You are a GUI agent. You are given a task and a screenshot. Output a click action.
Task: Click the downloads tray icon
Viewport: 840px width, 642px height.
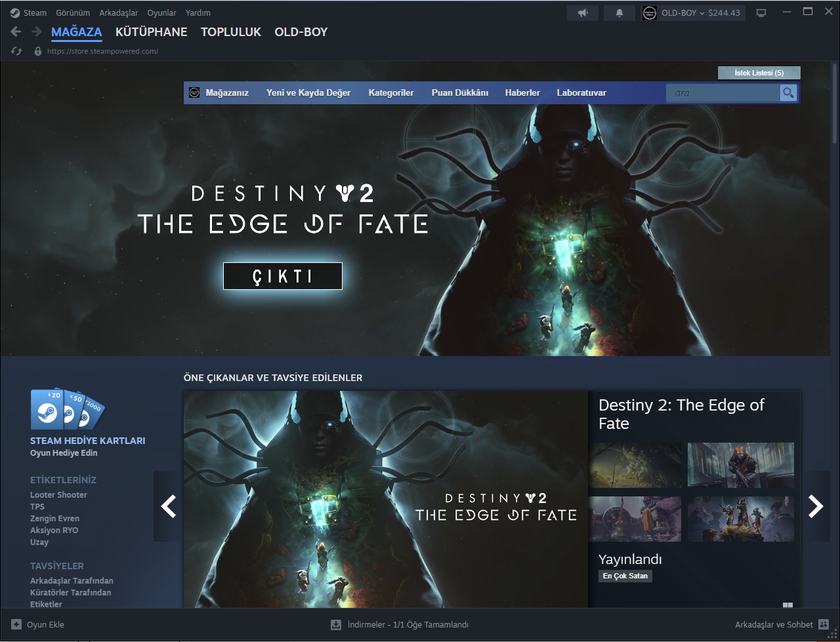pos(336,625)
